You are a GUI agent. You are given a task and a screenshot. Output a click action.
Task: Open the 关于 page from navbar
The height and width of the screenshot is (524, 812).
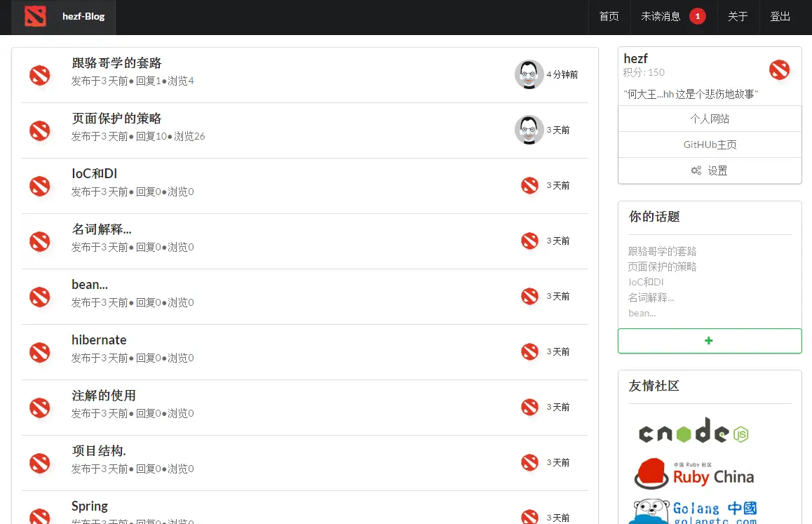tap(738, 17)
